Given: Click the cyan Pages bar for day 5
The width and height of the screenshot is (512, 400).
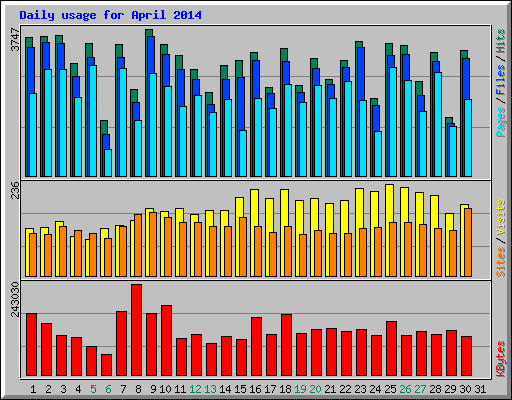Looking at the screenshot, I should [x=93, y=121].
